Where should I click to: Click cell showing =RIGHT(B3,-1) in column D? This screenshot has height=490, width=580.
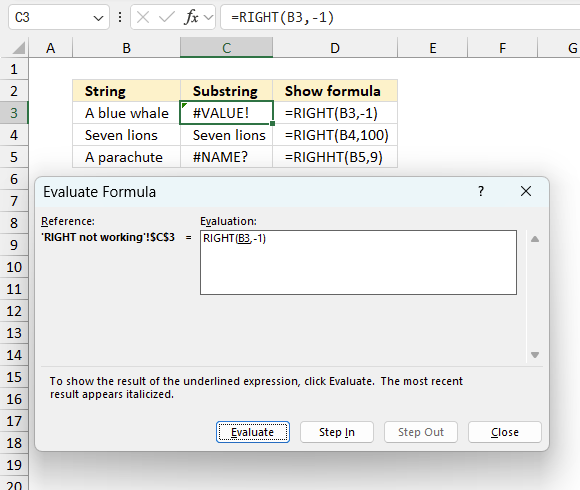(x=335, y=113)
